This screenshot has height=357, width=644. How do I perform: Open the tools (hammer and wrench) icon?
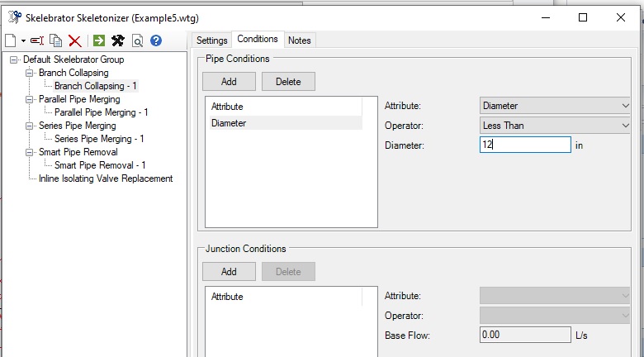pos(118,40)
